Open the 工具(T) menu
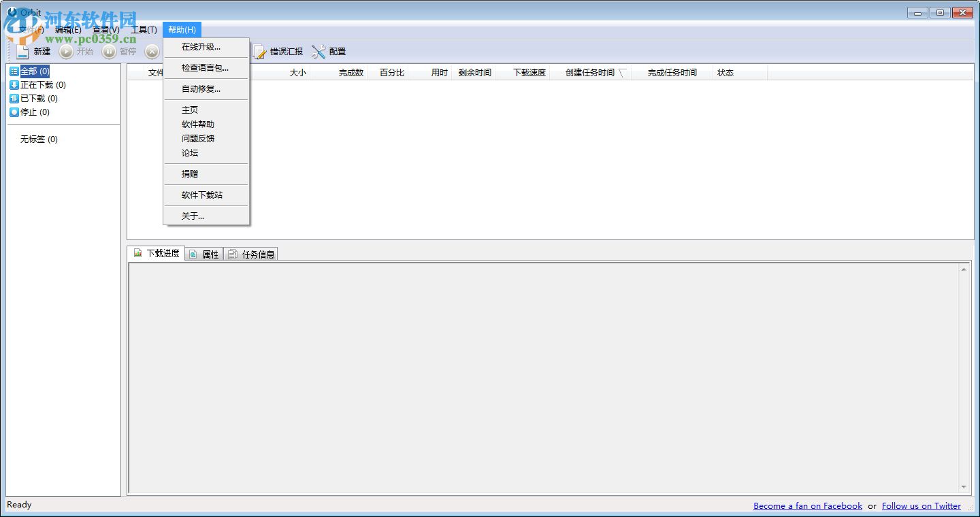980x517 pixels. click(x=143, y=29)
